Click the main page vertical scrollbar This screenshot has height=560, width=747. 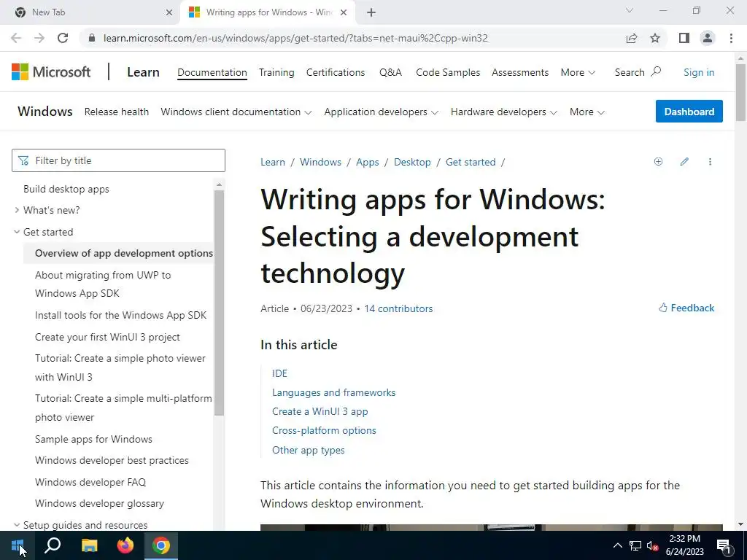click(x=740, y=92)
